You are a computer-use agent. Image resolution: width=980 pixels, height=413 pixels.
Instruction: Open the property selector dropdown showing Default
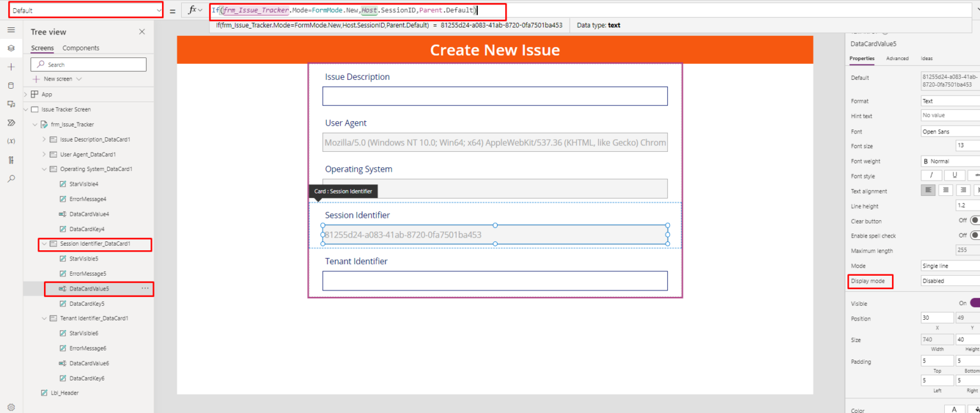(86, 10)
